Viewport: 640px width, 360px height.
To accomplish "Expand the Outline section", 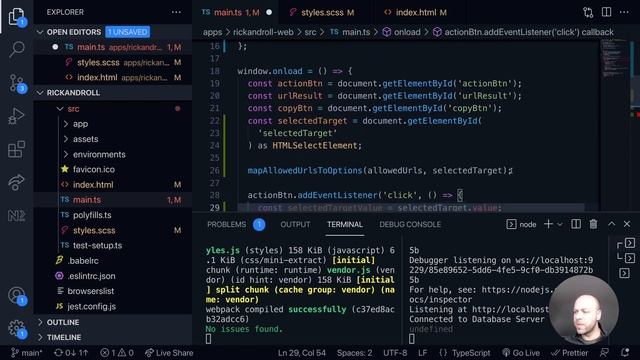I will [x=113, y=322].
